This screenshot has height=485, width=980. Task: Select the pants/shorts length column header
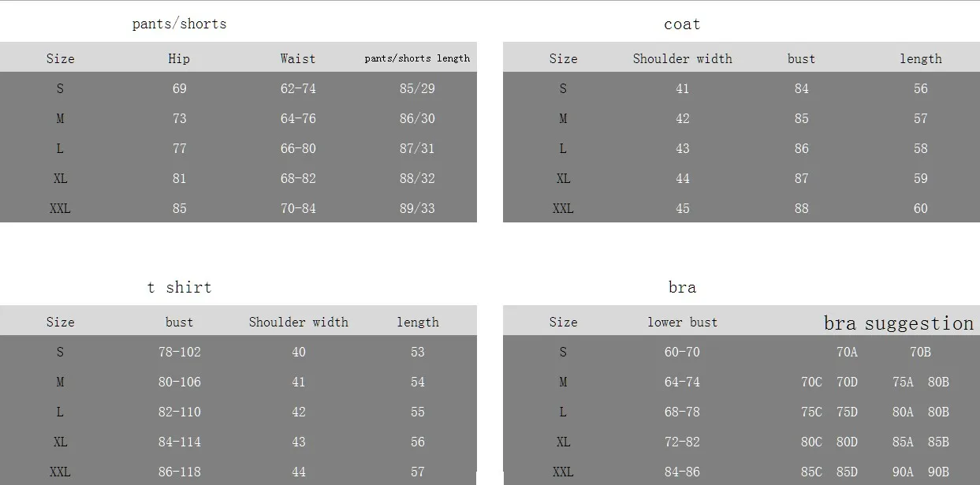pyautogui.click(x=417, y=58)
